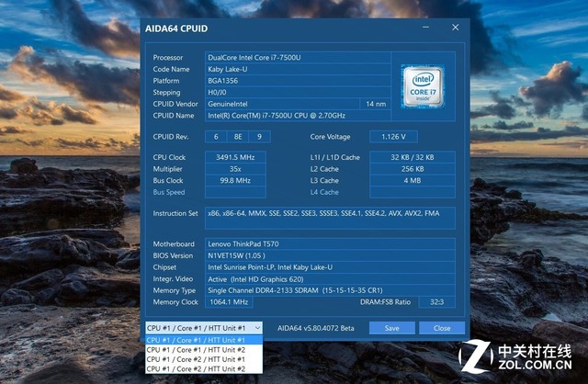This screenshot has height=384, width=588.
Task: Select CPU #1 / Core #1 / HTT Unit #1 option
Action: [x=204, y=340]
